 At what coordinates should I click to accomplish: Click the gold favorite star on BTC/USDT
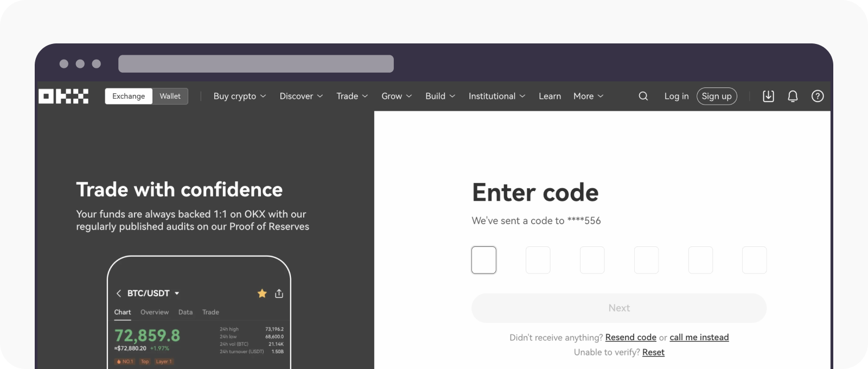(x=262, y=294)
